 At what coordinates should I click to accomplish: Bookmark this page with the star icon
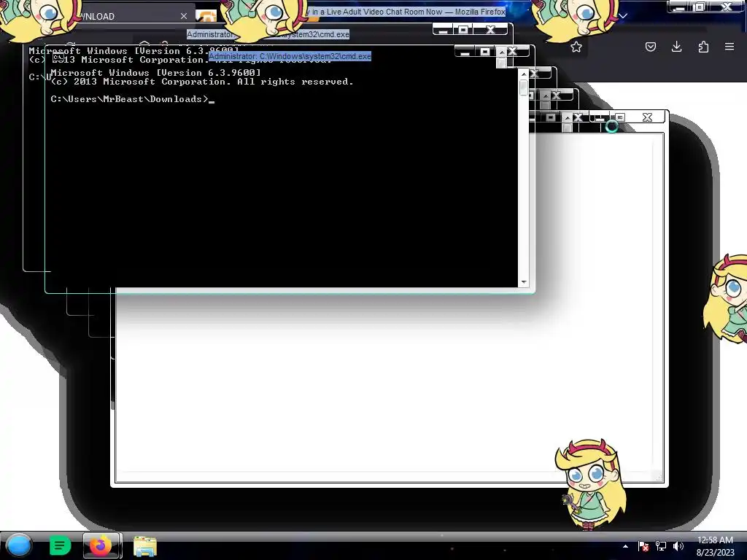click(576, 47)
